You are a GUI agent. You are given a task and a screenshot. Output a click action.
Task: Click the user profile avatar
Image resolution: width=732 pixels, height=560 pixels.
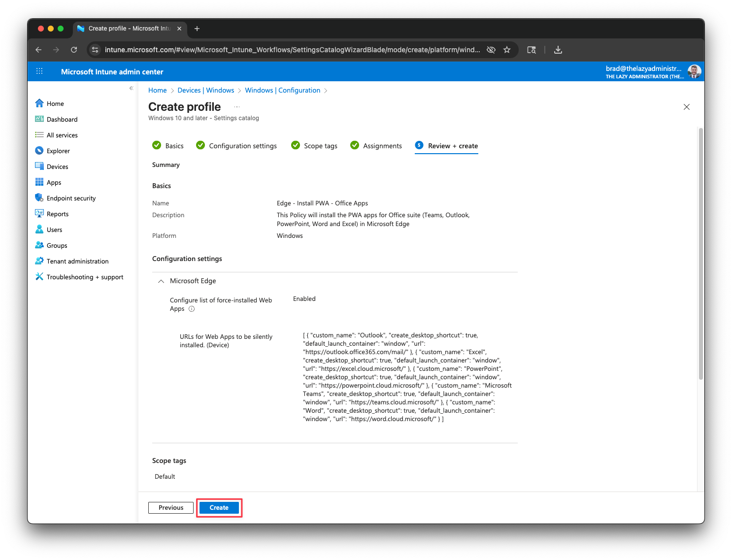695,71
